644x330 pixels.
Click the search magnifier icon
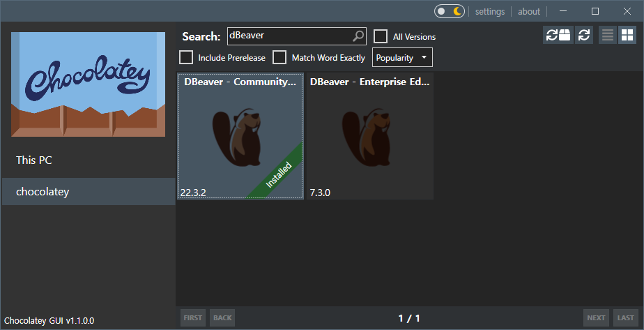(358, 36)
